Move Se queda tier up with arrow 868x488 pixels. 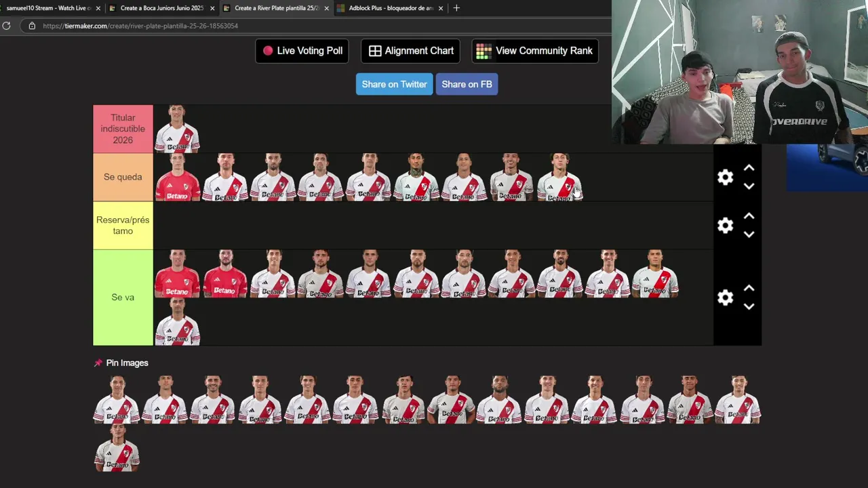point(749,168)
